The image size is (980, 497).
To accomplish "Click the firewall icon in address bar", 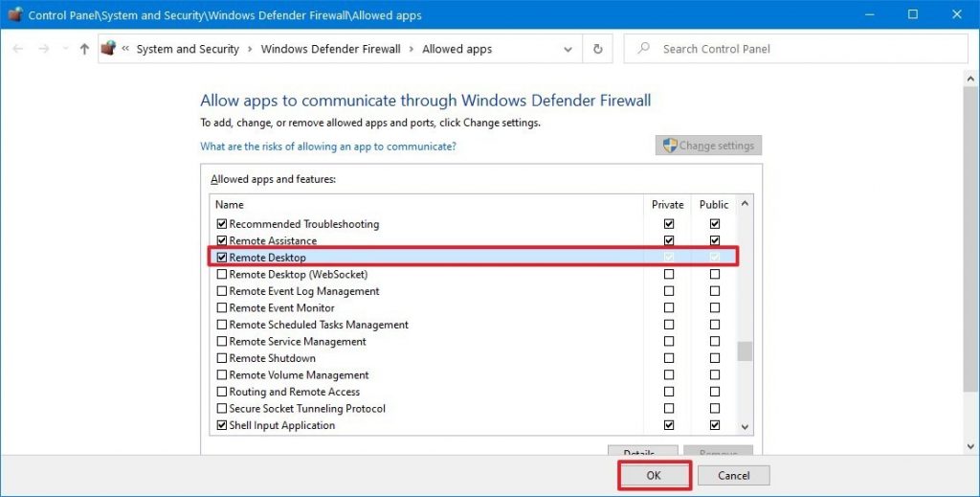I will 108,49.
